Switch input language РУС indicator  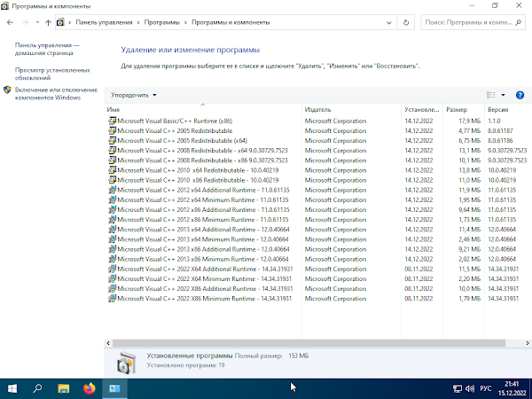tap(486, 388)
